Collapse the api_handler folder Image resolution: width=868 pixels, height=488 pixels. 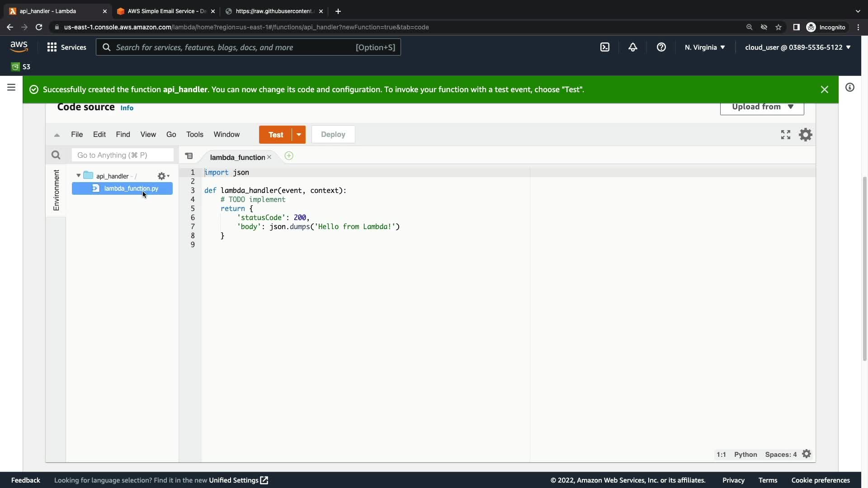(x=79, y=176)
